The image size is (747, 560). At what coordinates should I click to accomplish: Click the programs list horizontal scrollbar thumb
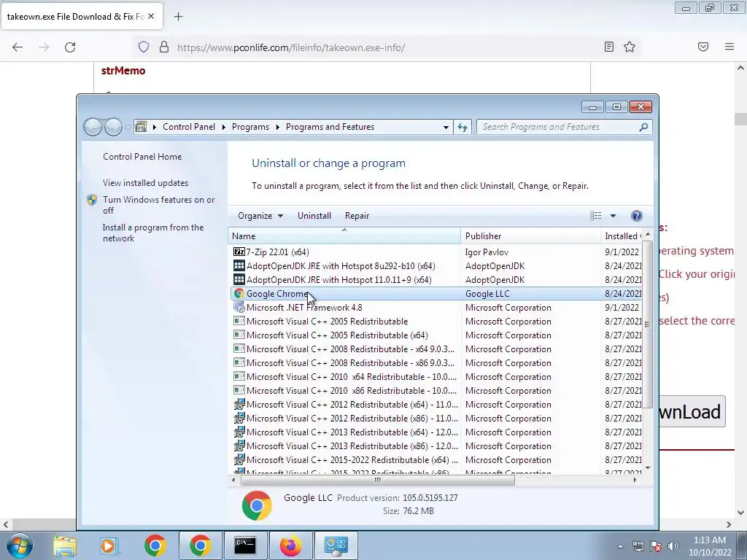click(x=377, y=480)
